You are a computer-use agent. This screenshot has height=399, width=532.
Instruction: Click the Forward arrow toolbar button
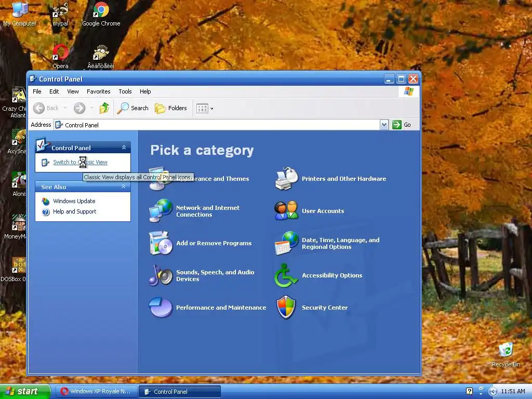(79, 108)
